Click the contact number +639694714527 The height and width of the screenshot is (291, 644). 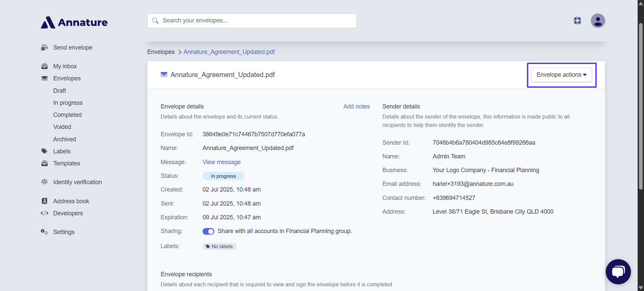[454, 198]
